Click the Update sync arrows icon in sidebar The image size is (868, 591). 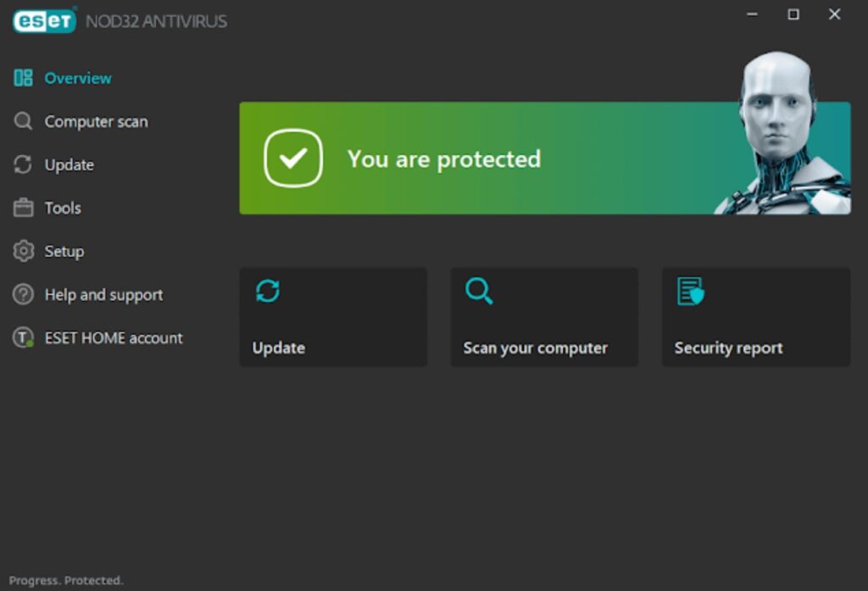pos(22,164)
